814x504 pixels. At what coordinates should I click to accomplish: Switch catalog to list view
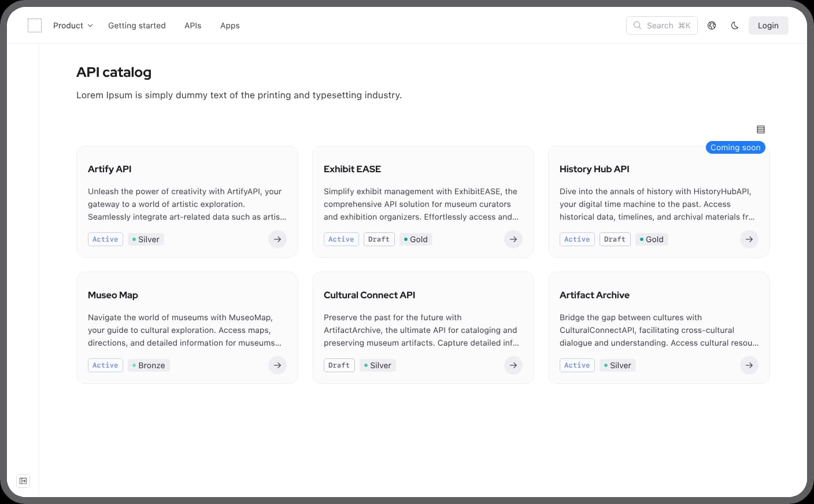pos(761,129)
